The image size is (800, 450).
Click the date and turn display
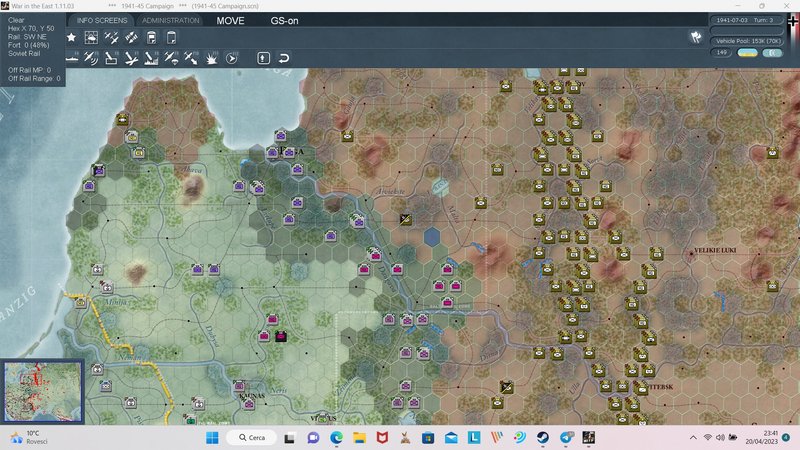(745, 20)
